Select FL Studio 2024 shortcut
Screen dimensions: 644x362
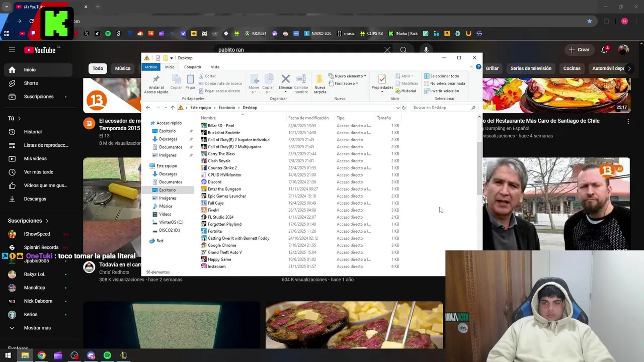(220, 217)
